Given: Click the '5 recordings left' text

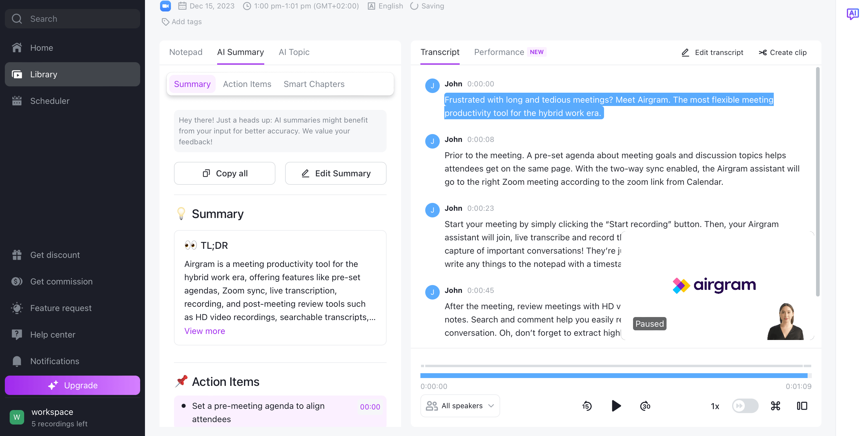Looking at the screenshot, I should point(59,424).
